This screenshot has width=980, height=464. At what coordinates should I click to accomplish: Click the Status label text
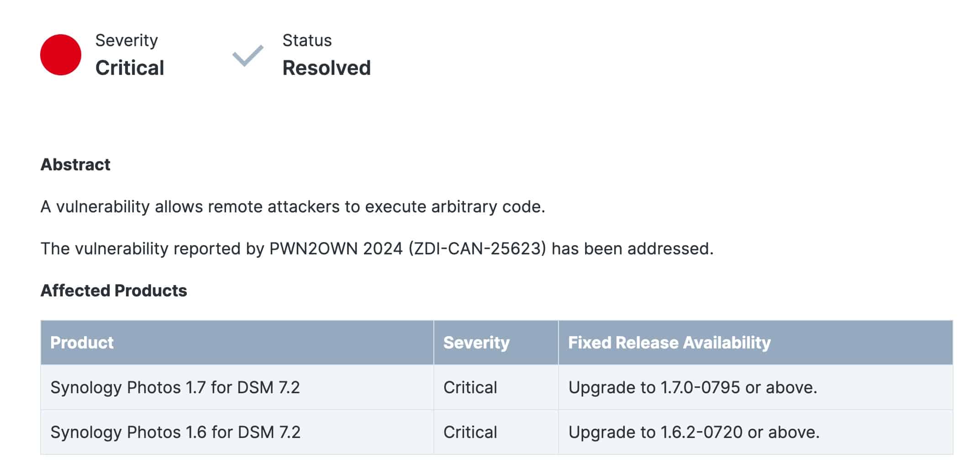coord(307,40)
